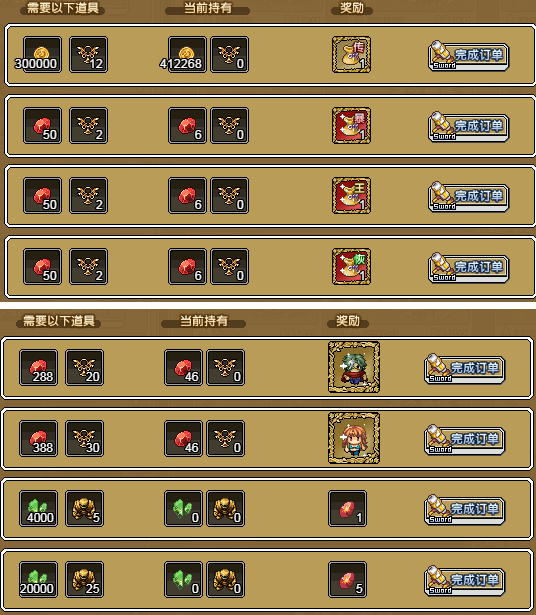The image size is (536, 615).
Task: Click the green crystal icon requiring 4000
Action: 38,508
